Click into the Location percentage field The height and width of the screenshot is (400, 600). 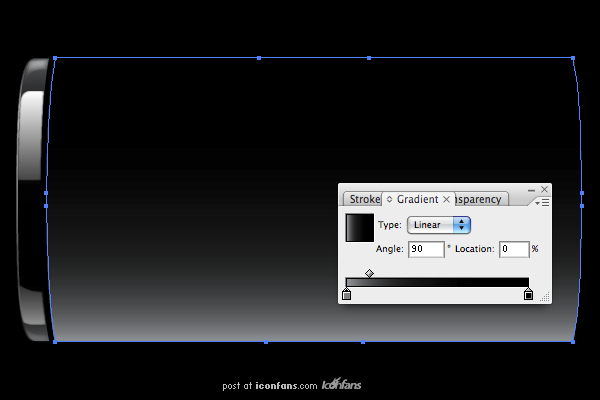click(x=513, y=248)
